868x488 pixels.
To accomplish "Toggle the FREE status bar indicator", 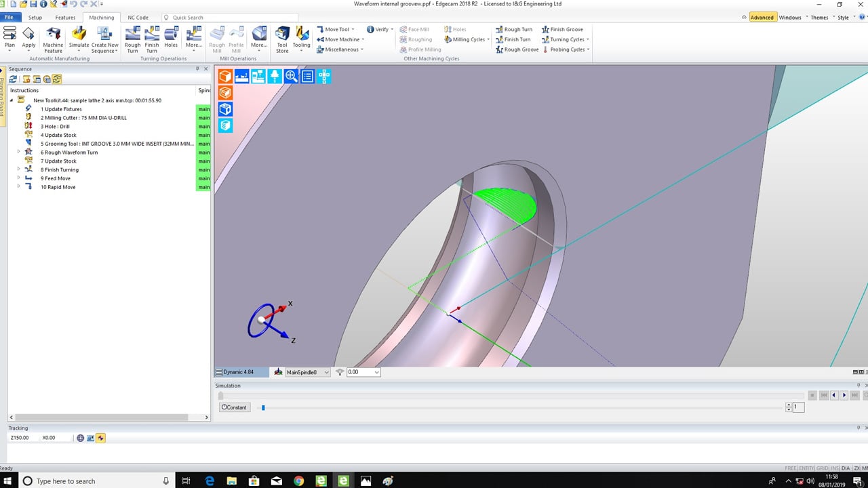I will coord(791,468).
